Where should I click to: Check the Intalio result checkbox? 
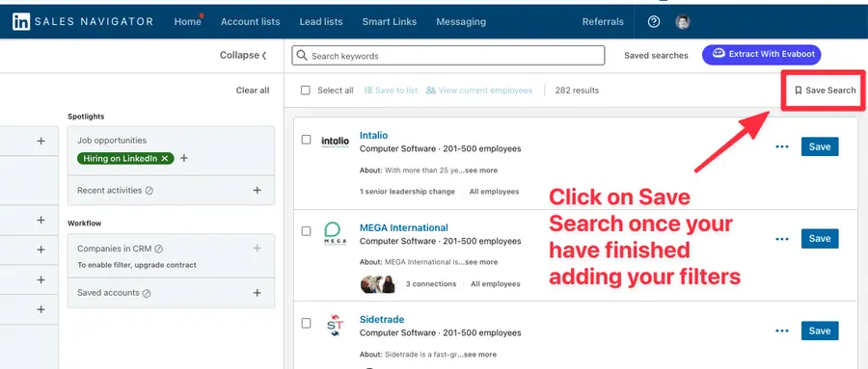tap(306, 140)
